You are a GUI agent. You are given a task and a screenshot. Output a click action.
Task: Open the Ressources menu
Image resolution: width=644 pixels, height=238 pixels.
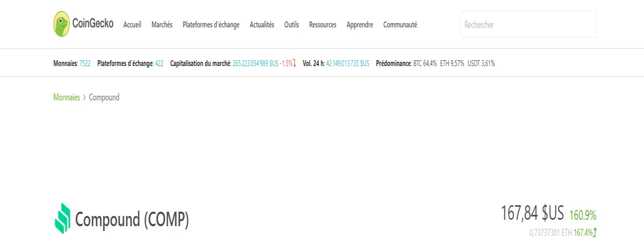coord(323,25)
